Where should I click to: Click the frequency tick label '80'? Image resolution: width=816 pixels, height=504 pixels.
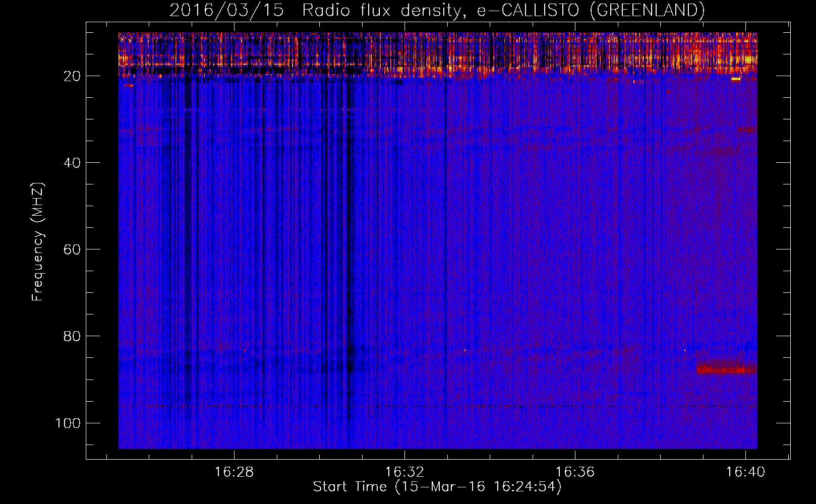(73, 336)
